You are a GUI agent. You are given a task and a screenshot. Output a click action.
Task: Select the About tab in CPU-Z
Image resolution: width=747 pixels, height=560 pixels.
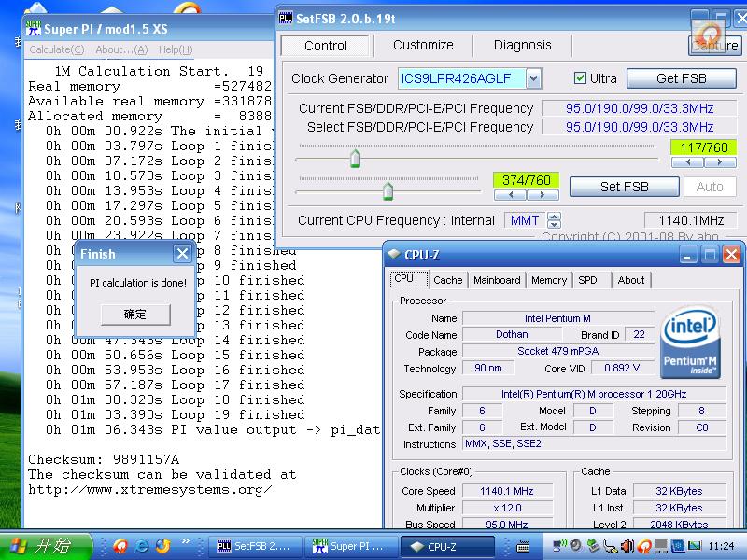(x=631, y=280)
